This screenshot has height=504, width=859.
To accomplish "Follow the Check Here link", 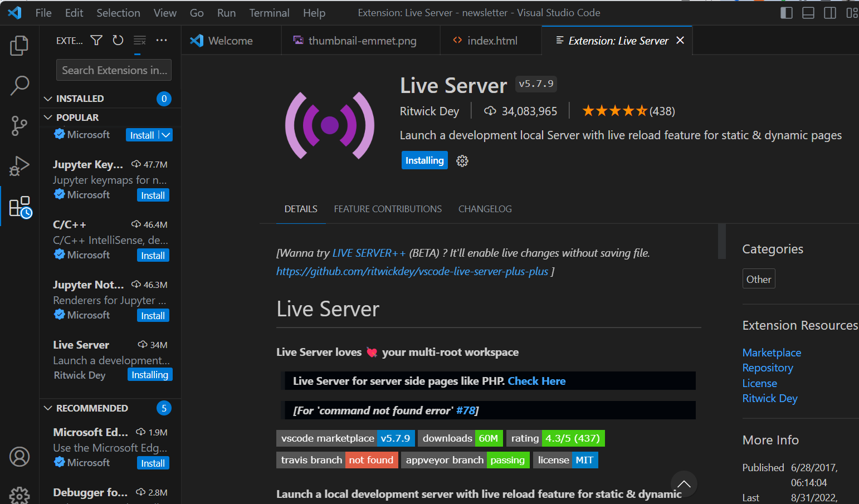I will pyautogui.click(x=536, y=381).
